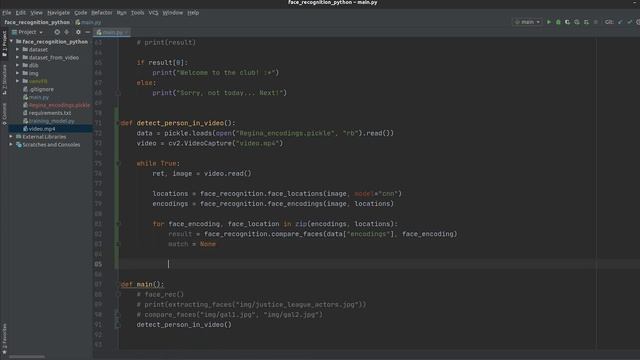Click 'def main():' definition text
640x360 pixels.
point(142,284)
